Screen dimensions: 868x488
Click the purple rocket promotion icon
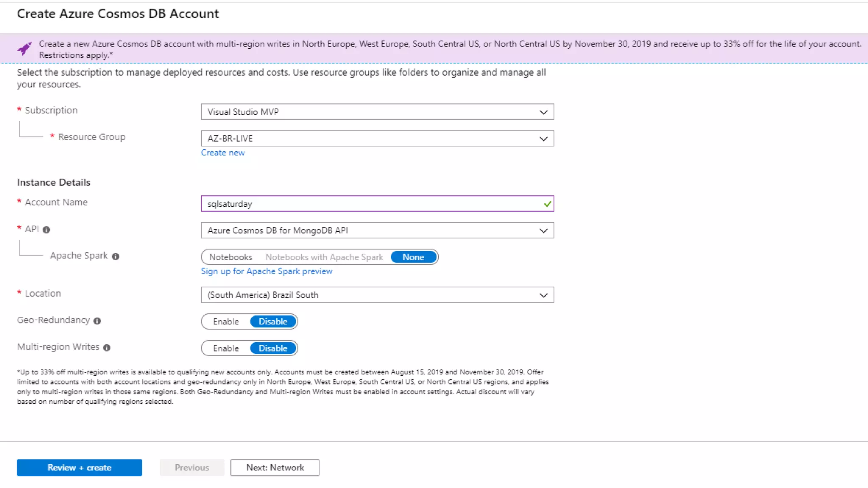[x=25, y=49]
